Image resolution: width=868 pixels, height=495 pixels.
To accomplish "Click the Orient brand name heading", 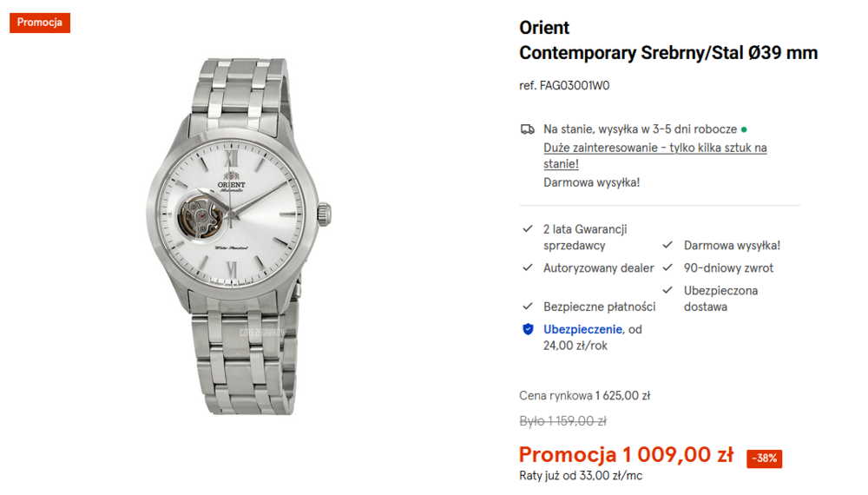I will pyautogui.click(x=544, y=28).
